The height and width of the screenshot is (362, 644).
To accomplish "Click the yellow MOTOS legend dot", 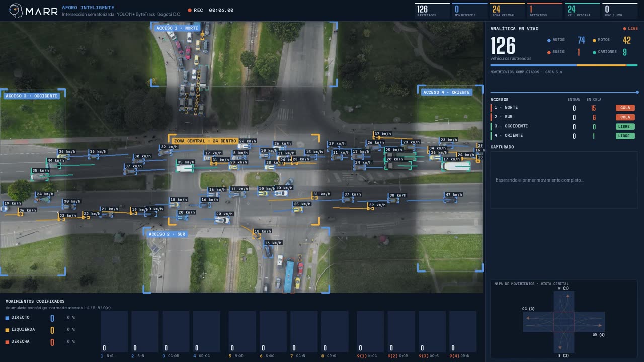I will 594,40.
